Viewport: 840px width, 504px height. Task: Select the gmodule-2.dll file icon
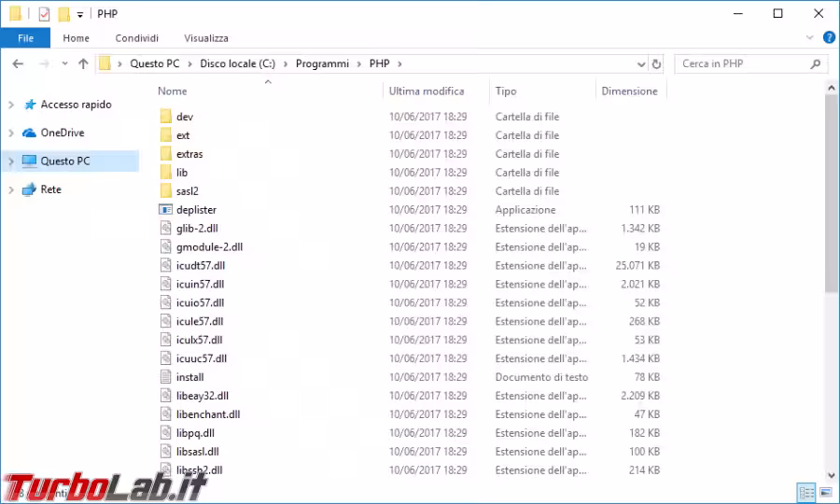(x=166, y=247)
